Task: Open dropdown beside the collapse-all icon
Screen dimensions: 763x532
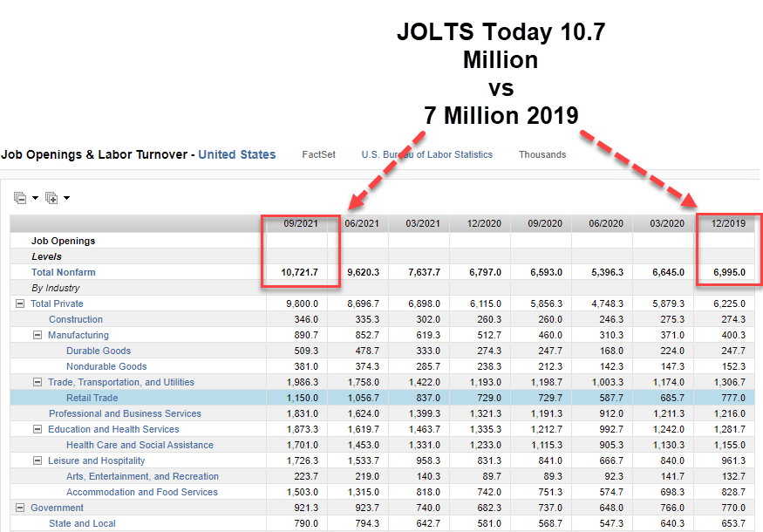Action: 35,198
